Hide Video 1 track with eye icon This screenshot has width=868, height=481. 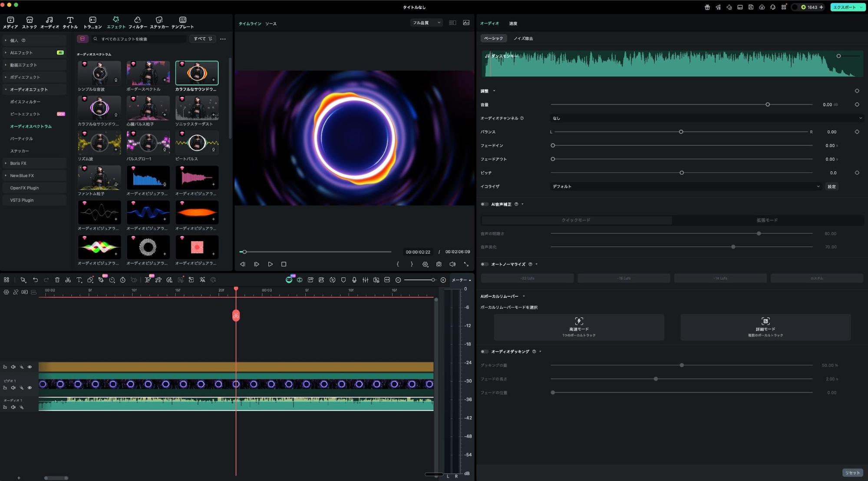tap(30, 388)
